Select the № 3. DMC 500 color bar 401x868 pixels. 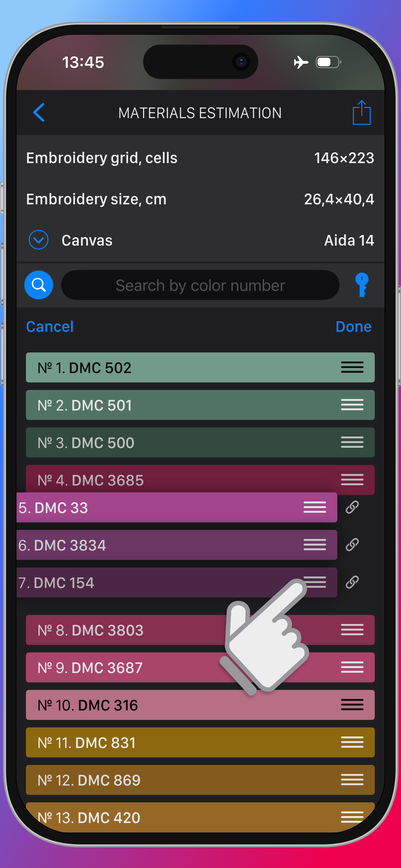pyautogui.click(x=200, y=442)
